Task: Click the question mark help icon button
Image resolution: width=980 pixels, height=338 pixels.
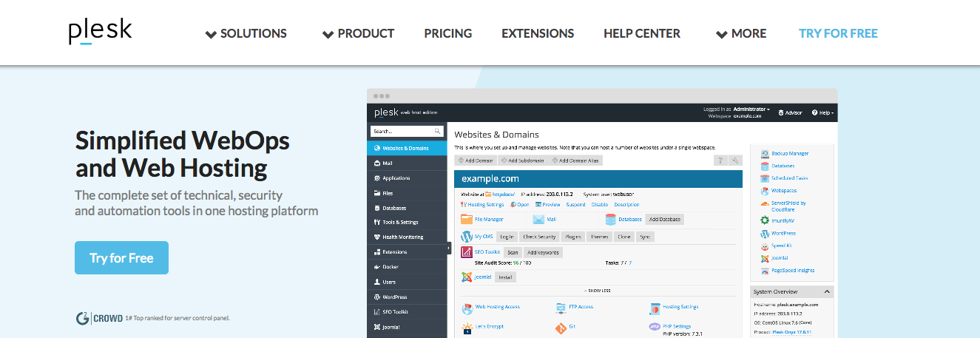Action: pos(720,160)
